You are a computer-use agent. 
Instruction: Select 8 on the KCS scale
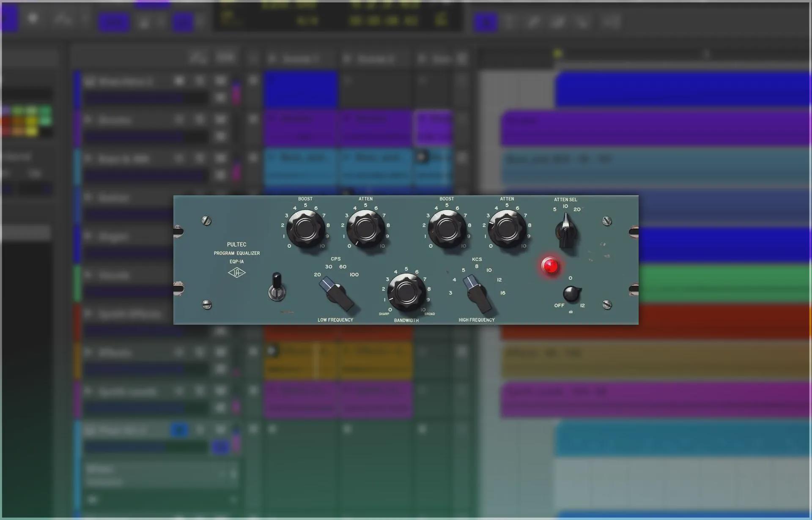click(x=477, y=266)
